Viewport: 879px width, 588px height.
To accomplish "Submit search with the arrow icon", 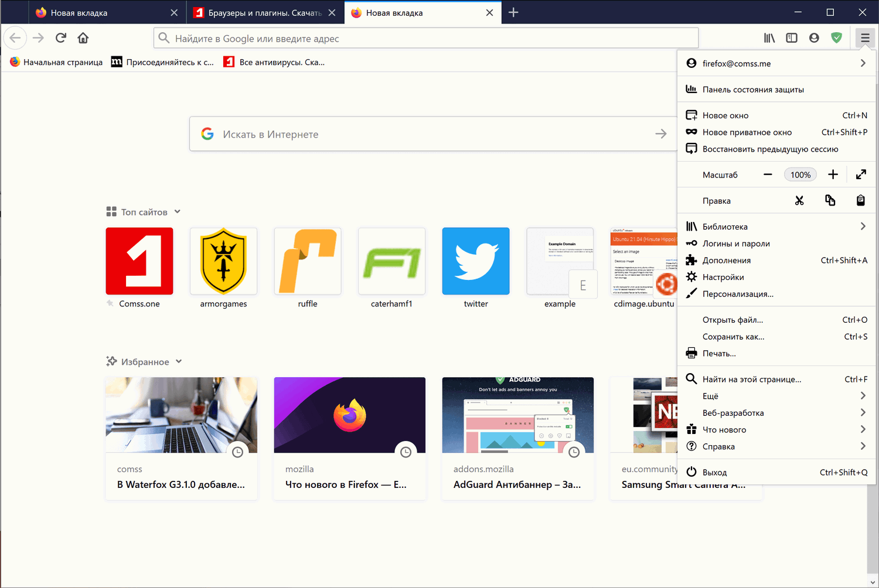I will coord(661,134).
